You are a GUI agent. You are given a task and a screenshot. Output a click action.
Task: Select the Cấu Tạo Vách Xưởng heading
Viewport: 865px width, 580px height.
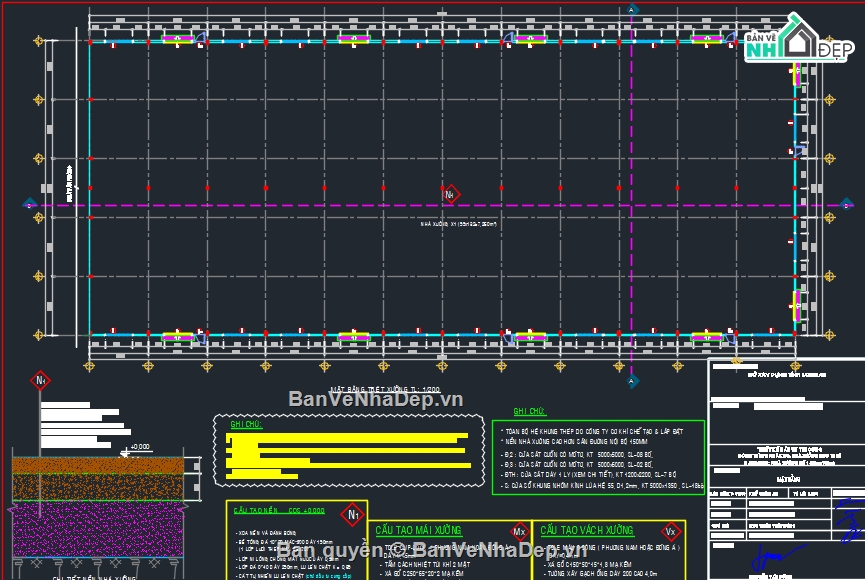(586, 530)
